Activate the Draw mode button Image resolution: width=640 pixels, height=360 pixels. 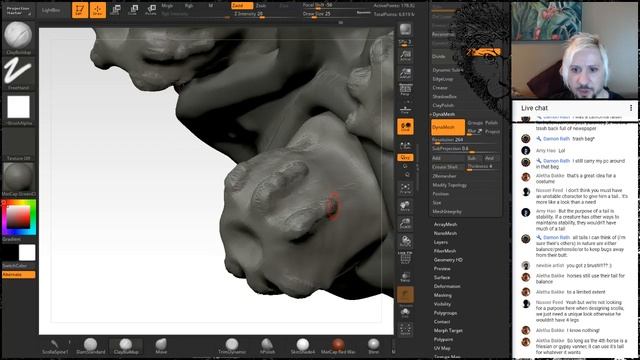pos(98,10)
